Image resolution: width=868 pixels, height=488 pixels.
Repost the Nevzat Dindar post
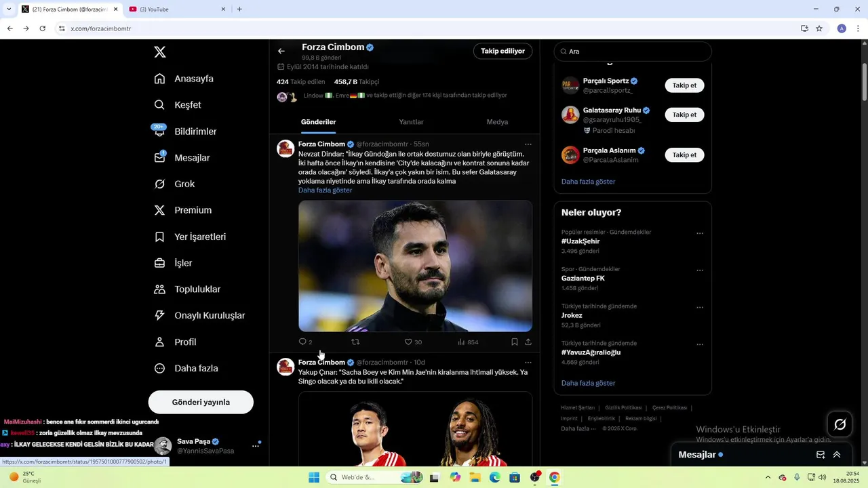pos(355,342)
